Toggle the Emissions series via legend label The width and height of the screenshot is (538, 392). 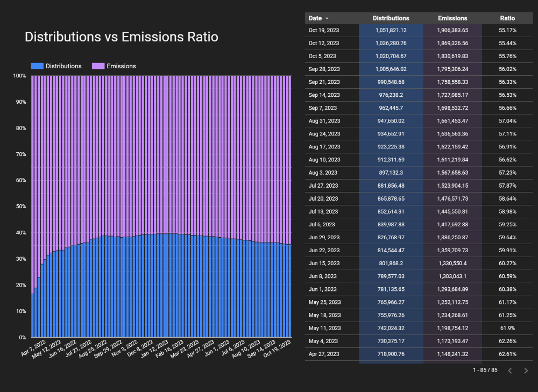point(121,66)
